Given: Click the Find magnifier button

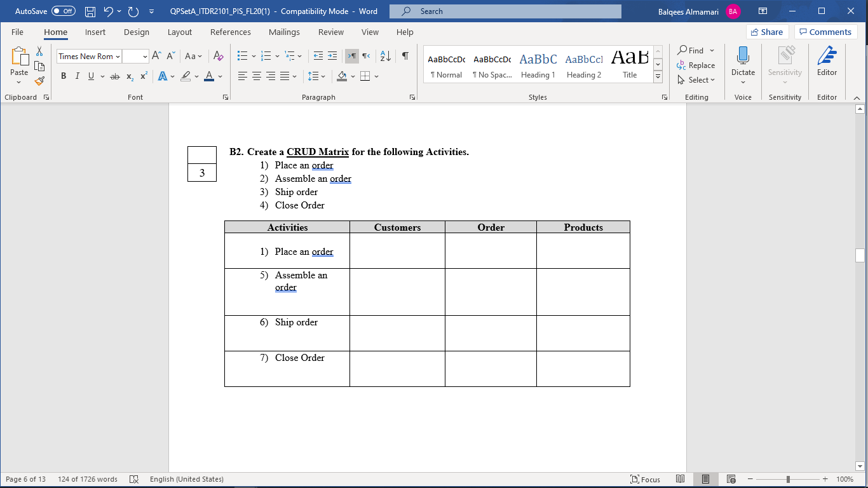Looking at the screenshot, I should [x=691, y=50].
